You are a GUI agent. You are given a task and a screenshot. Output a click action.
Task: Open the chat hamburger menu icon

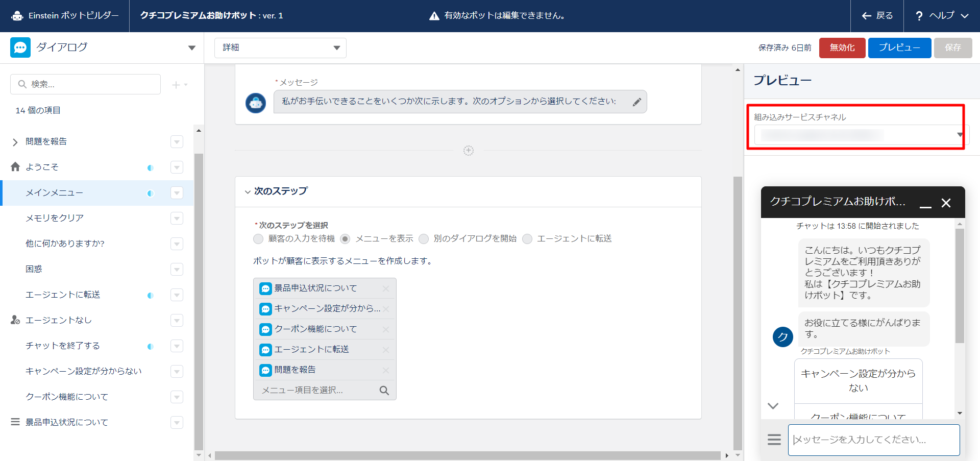click(774, 440)
